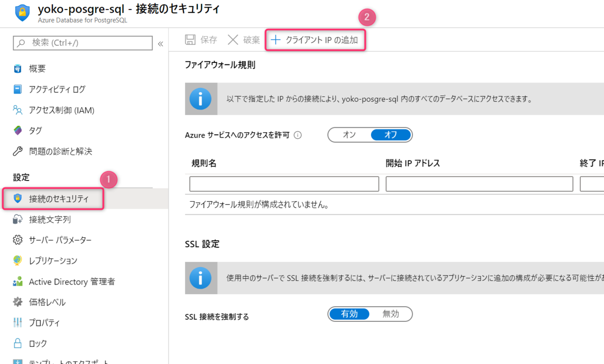Image resolution: width=604 pixels, height=364 pixels.
Task: Click the アクティビティ ログ icon
Action: click(x=18, y=89)
